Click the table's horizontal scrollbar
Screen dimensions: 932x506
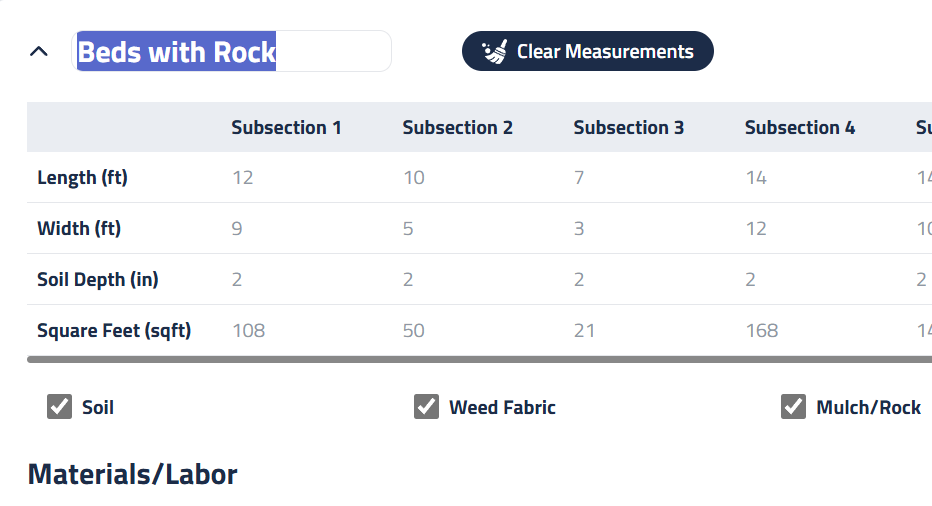coord(478,359)
